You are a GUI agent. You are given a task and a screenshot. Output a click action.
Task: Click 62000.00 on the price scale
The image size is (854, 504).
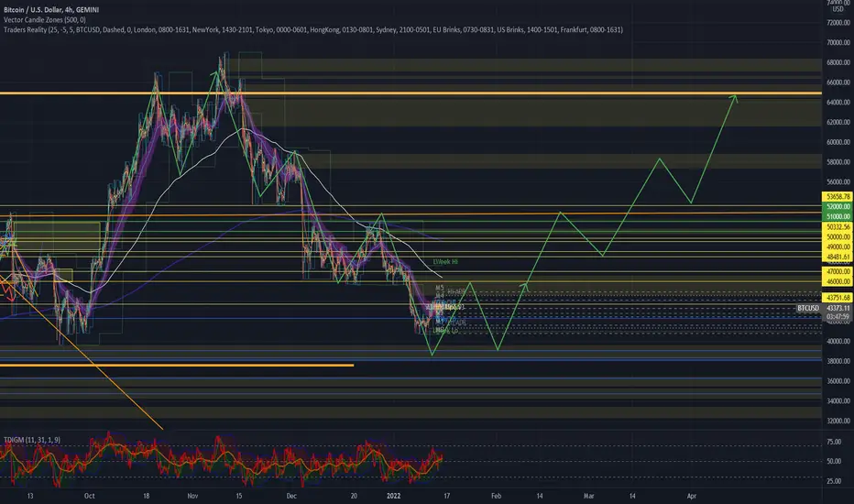[838, 122]
